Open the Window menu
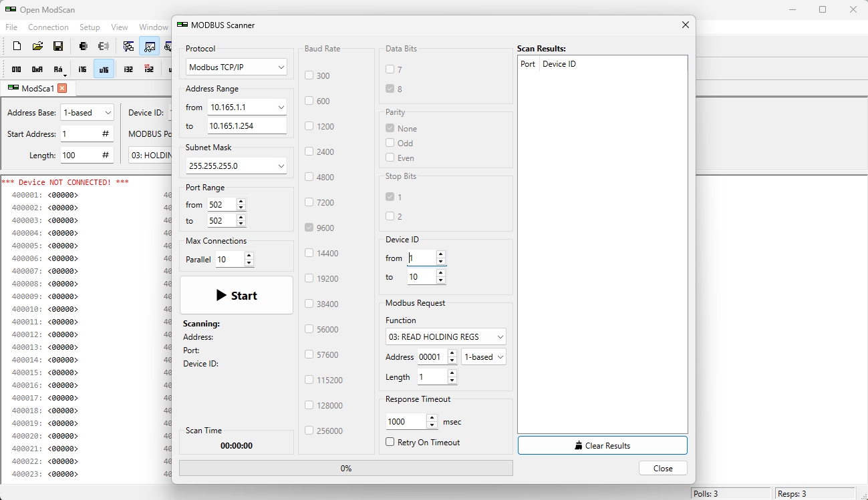Image resolution: width=868 pixels, height=500 pixels. click(x=154, y=27)
